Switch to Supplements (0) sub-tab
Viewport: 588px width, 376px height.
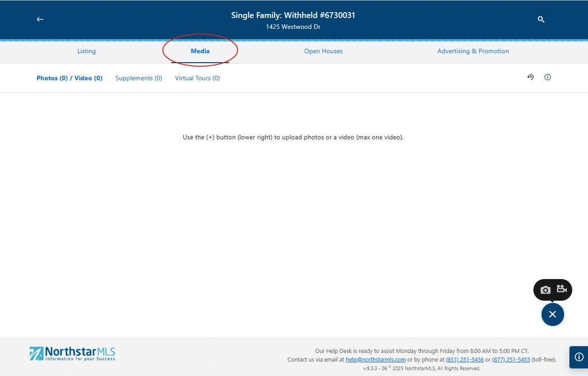pyautogui.click(x=139, y=78)
